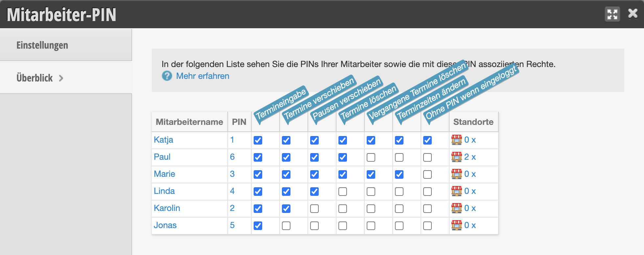Open the Einstellungen tab

click(66, 45)
